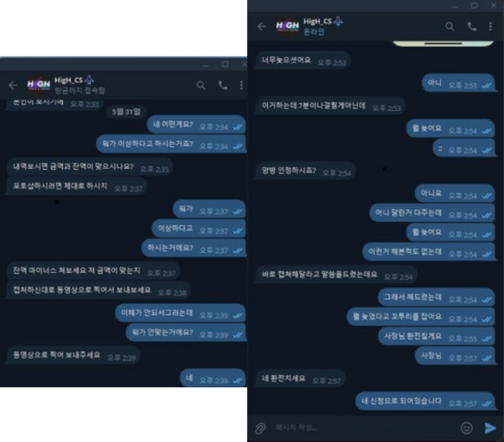The width and height of the screenshot is (504, 442).
Task: Click the 5월 31일 date badge
Action: pos(126,112)
